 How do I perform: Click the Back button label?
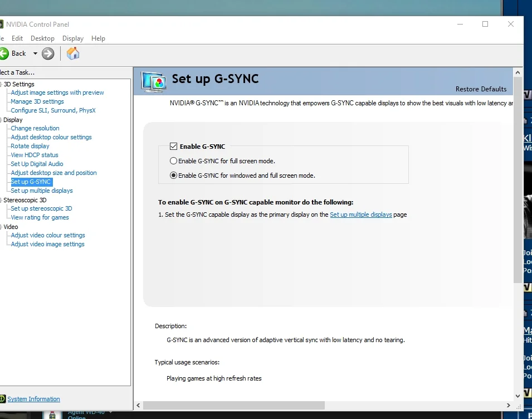coord(18,53)
